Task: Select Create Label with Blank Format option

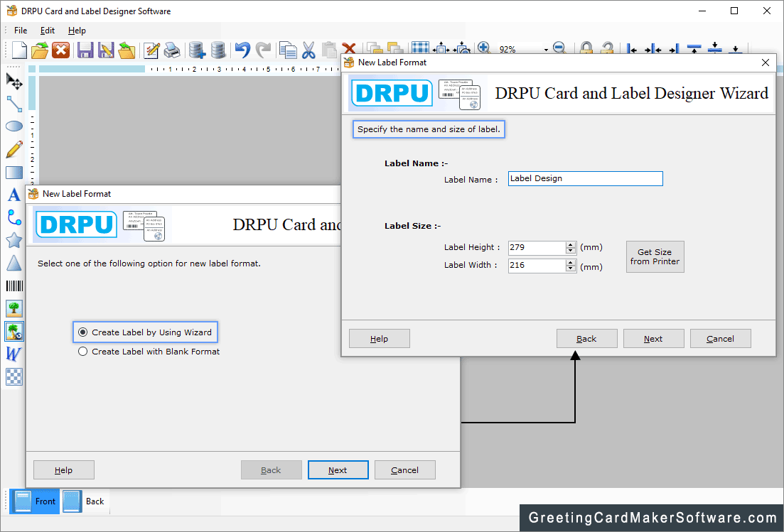Action: (x=149, y=352)
